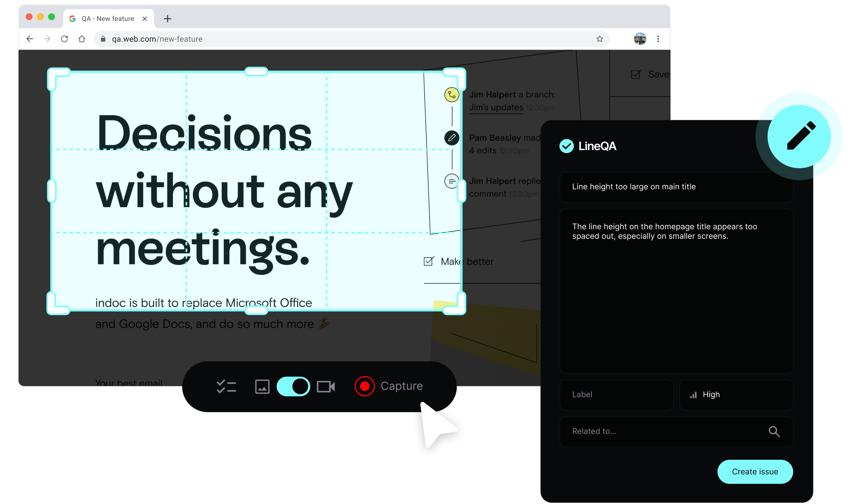
Task: Open the browser three-dot menu
Action: click(x=658, y=39)
